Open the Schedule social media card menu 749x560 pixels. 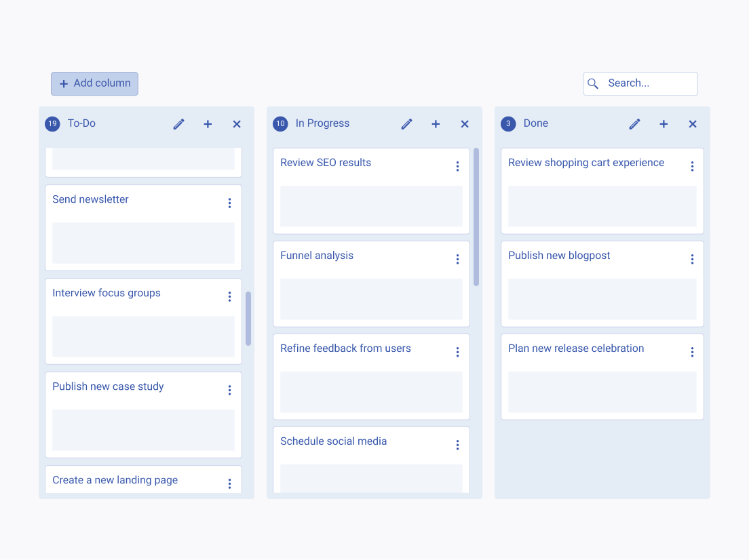pos(458,445)
